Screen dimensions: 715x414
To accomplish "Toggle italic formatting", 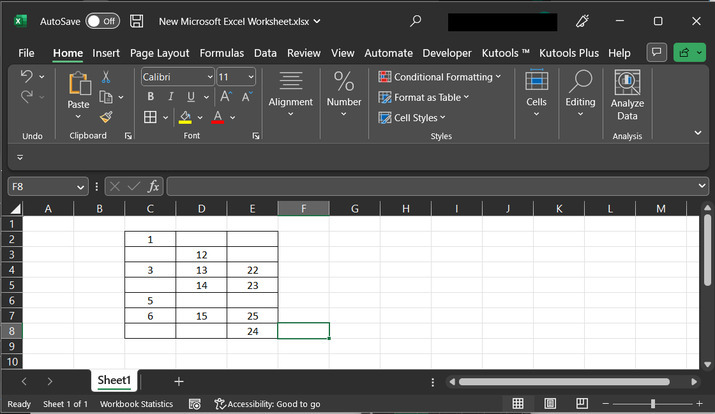I will pos(170,97).
